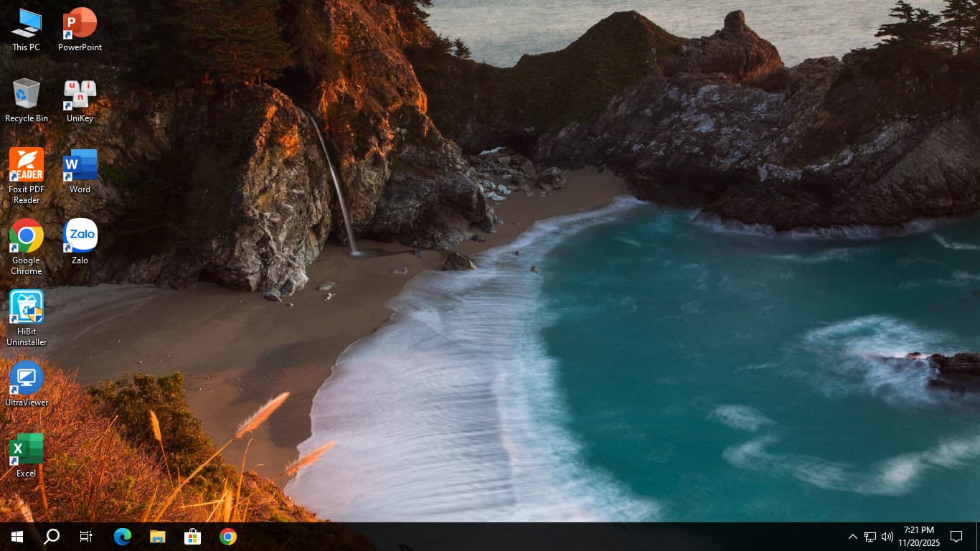Open the Microsoft Store
The image size is (980, 551).
click(192, 536)
